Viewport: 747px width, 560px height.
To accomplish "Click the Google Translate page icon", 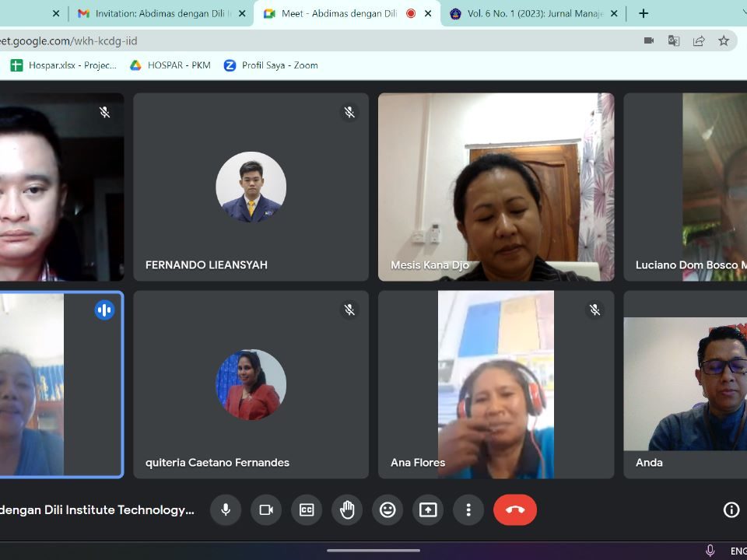I will pyautogui.click(x=674, y=40).
